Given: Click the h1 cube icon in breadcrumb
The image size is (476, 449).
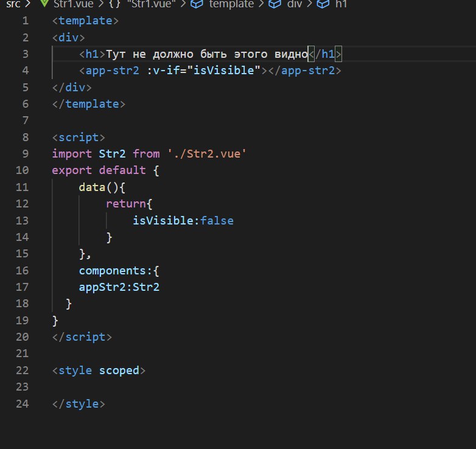Looking at the screenshot, I should point(323,4).
